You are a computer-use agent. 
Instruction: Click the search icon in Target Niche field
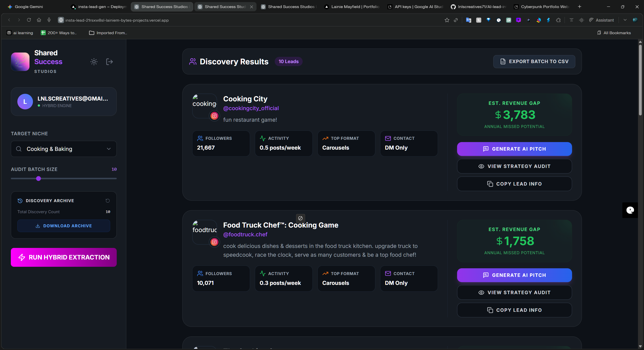(19, 149)
